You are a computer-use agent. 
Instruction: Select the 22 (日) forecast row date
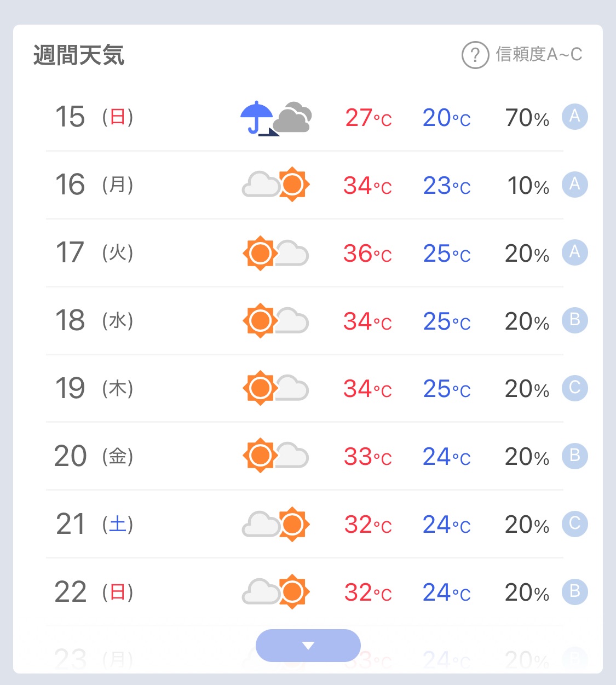(94, 592)
